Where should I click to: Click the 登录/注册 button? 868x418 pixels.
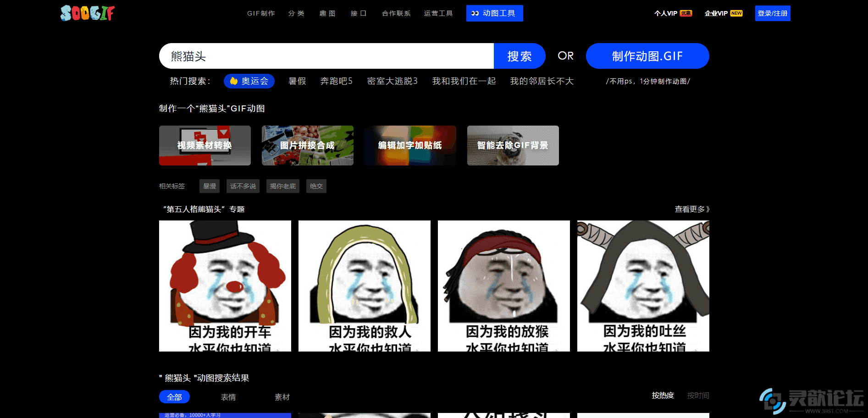773,13
